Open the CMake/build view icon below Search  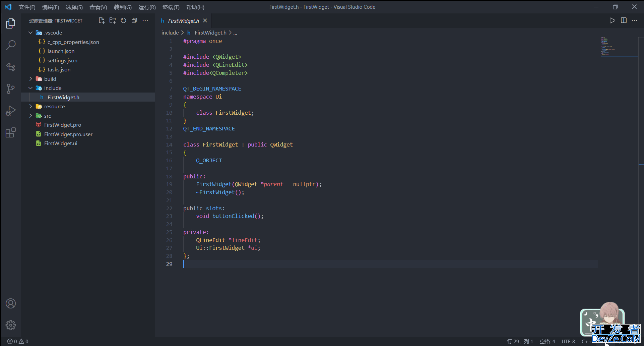click(11, 67)
